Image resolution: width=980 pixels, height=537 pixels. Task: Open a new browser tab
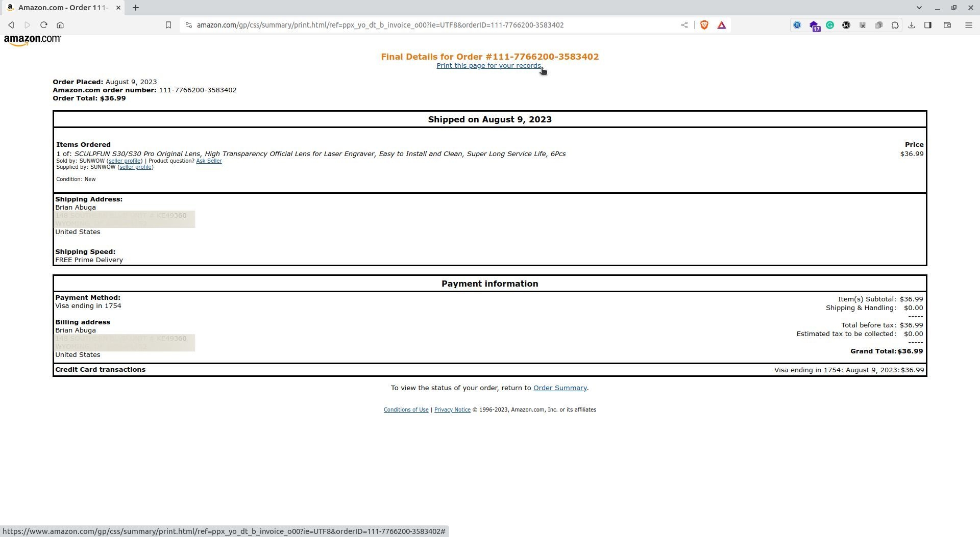coord(136,8)
